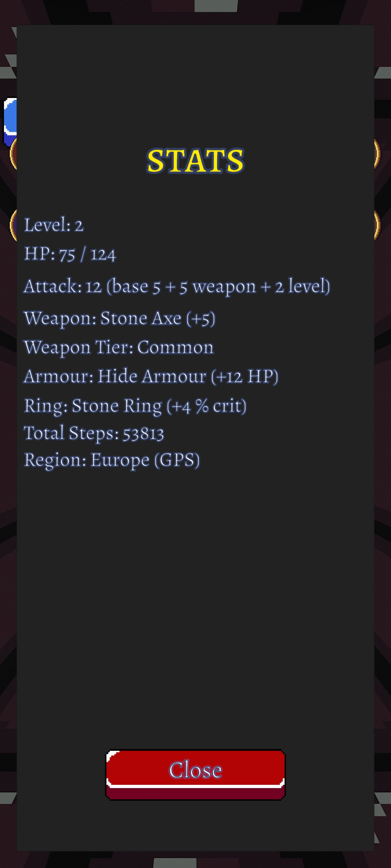
Task: Click the yellow STATS heading
Action: (195, 161)
